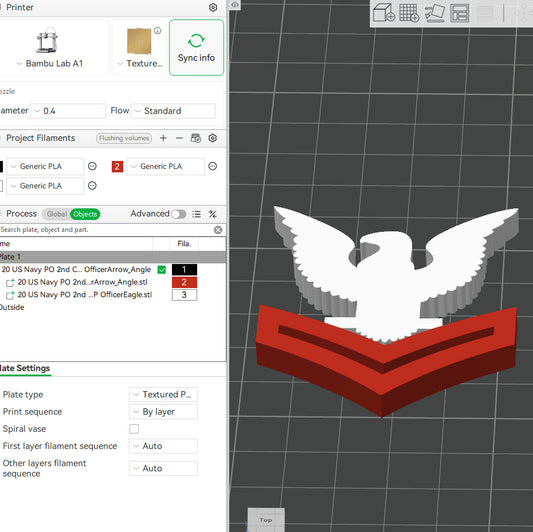Viewport: 533px width, 532px height.
Task: Toggle sidebar collapse eye icon
Action: point(235,5)
